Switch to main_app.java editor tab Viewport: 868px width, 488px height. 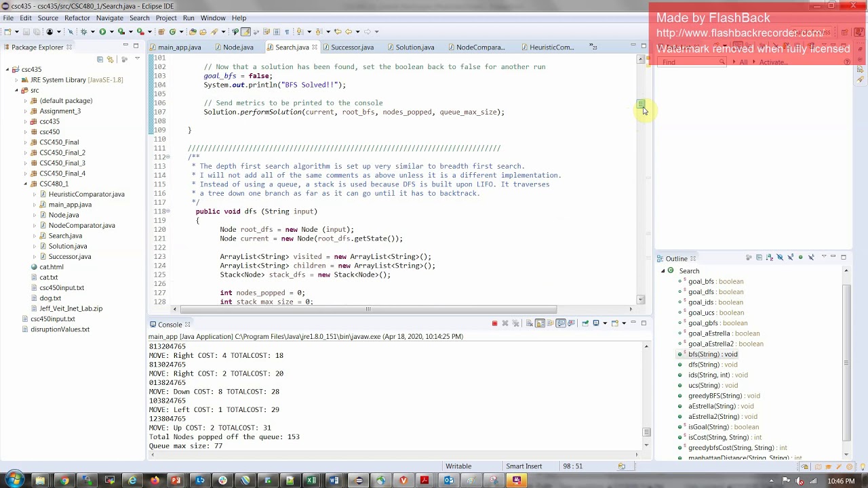179,47
